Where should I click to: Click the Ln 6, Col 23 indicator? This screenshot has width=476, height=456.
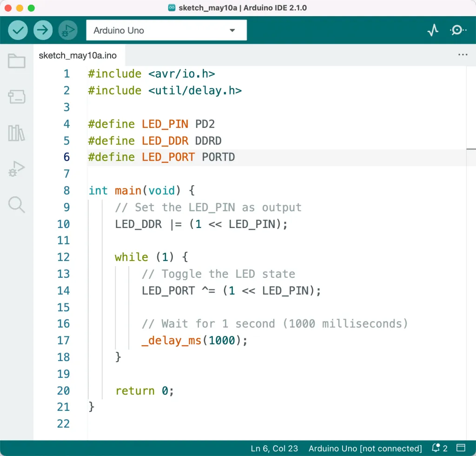[x=274, y=449]
